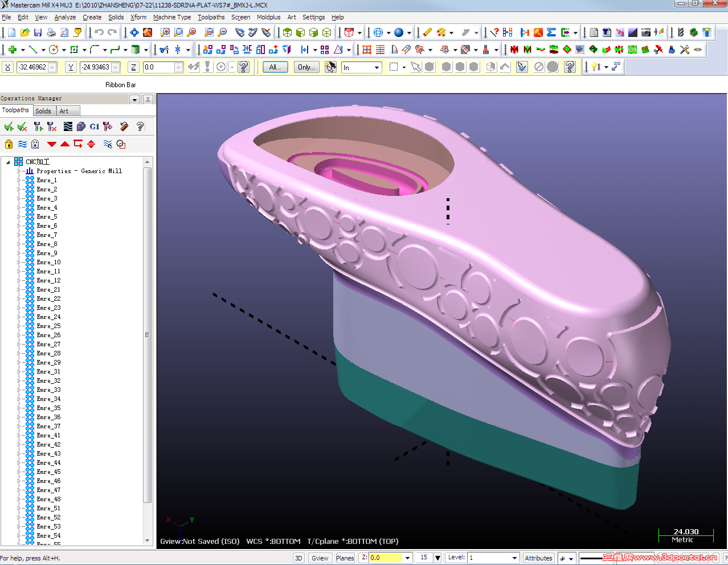Click the Delete all operations icon

point(124,126)
